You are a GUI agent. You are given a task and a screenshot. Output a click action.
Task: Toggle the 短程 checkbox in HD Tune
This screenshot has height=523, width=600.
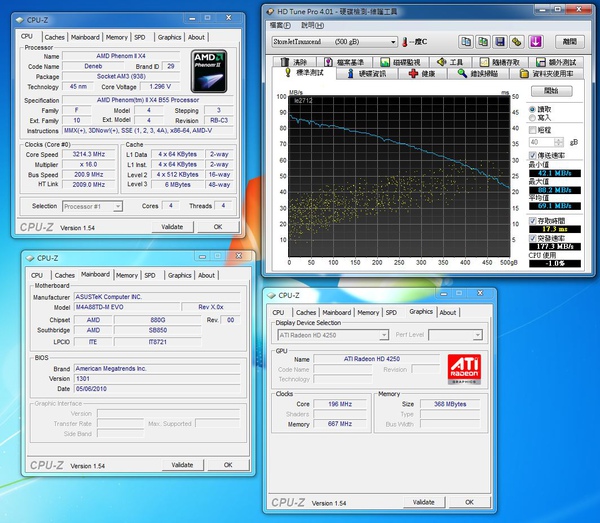coord(532,130)
